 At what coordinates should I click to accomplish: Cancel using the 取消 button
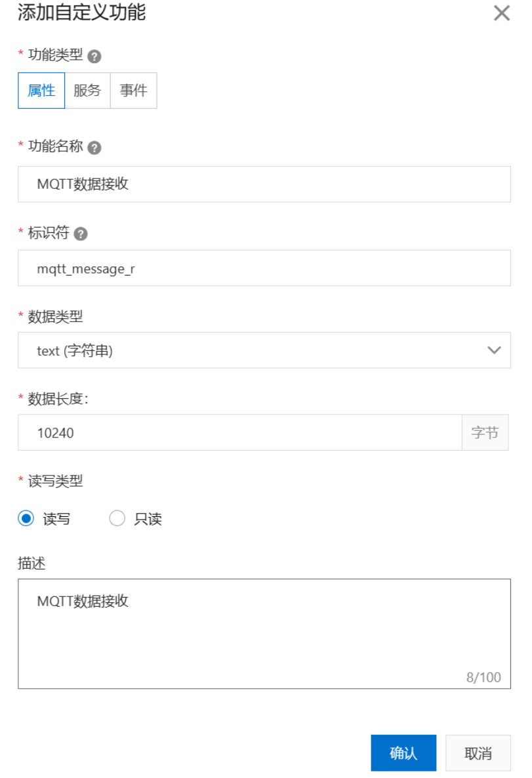(478, 753)
